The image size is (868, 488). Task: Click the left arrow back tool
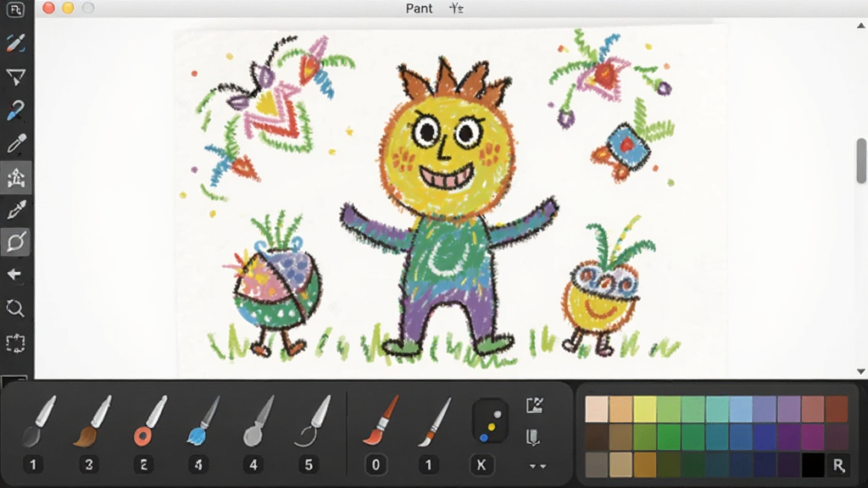tap(14, 274)
